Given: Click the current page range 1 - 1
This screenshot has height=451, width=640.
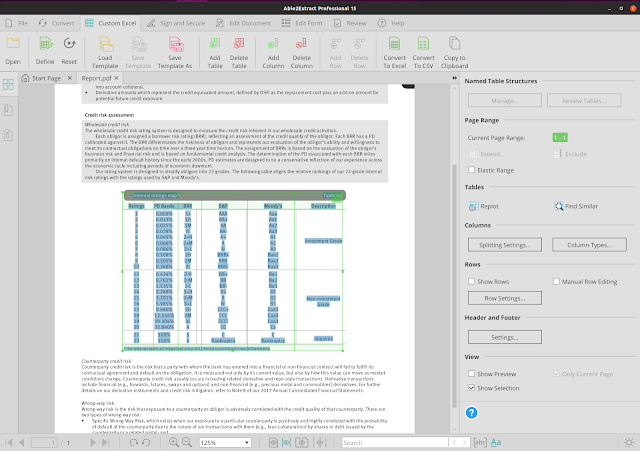Looking at the screenshot, I should (x=560, y=138).
